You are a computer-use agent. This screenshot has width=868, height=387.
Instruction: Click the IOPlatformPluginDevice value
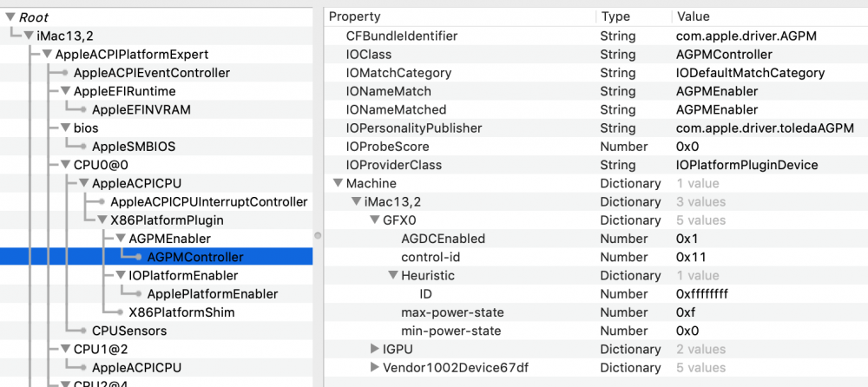tap(746, 165)
